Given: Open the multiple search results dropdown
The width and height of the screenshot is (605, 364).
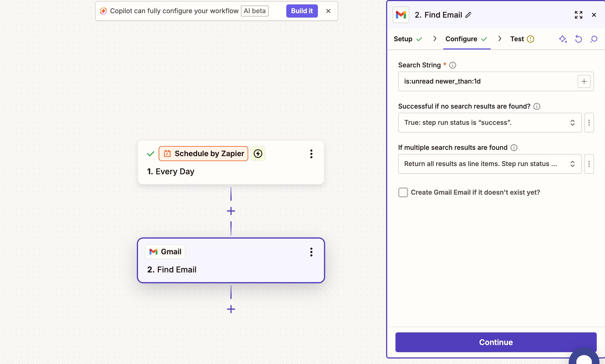Looking at the screenshot, I should pos(490,164).
